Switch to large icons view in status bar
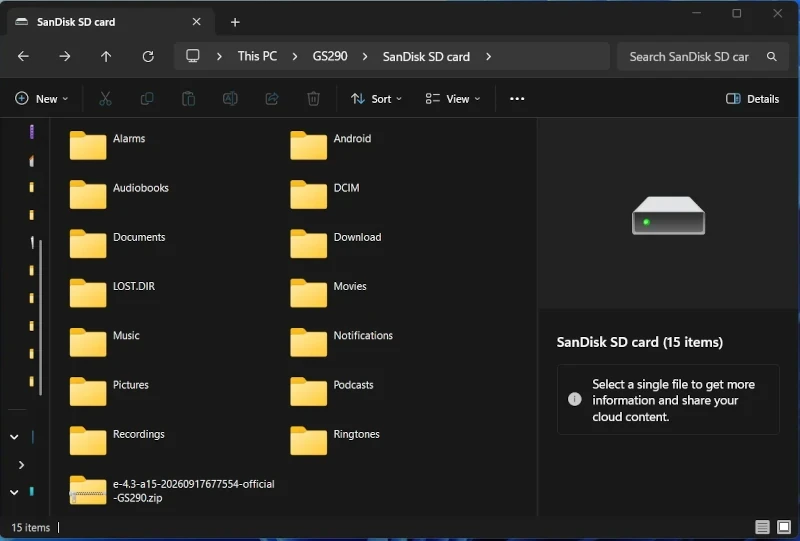 click(784, 527)
